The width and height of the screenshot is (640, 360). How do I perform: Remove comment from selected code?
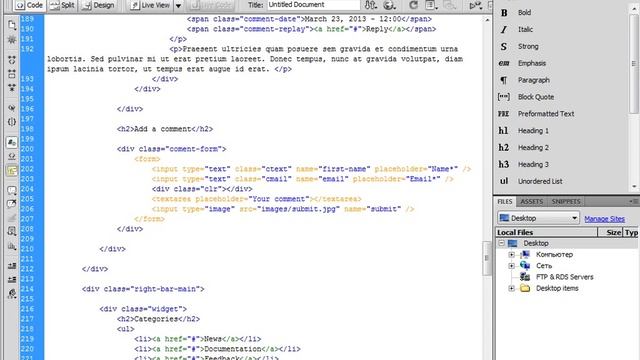click(x=12, y=204)
